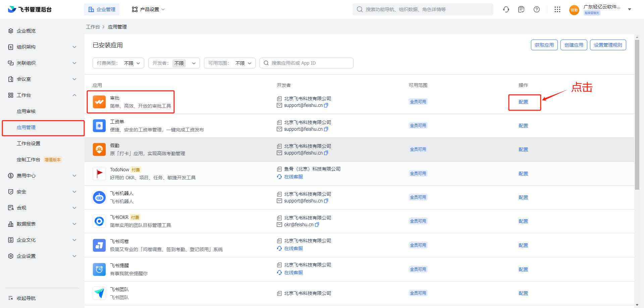Expand the 关联组织 sidebar section
The width and height of the screenshot is (644, 308).
pos(74,63)
